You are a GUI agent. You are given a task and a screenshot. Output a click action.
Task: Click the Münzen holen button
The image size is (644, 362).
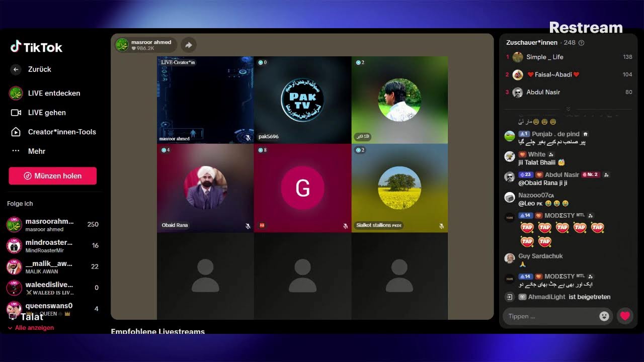(x=53, y=176)
